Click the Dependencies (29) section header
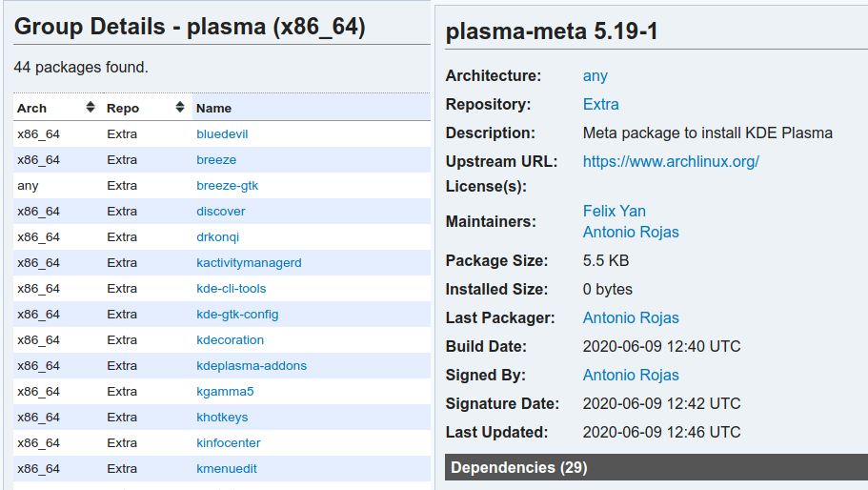The image size is (868, 490). tap(519, 467)
